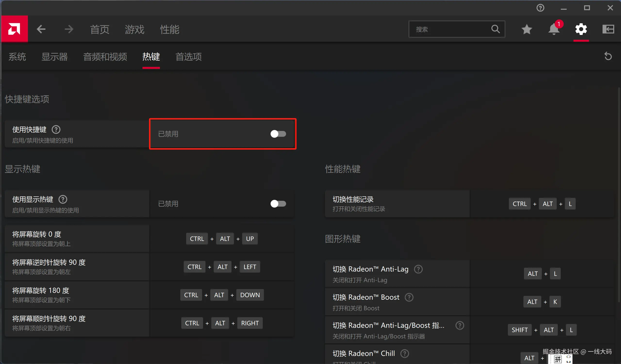
Task: Open the 游戏 menu
Action: pos(134,29)
